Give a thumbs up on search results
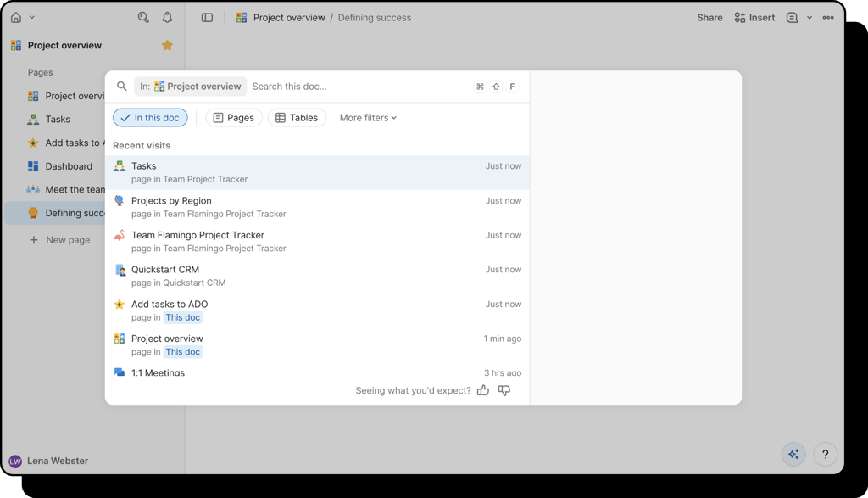The height and width of the screenshot is (498, 868). coord(483,390)
